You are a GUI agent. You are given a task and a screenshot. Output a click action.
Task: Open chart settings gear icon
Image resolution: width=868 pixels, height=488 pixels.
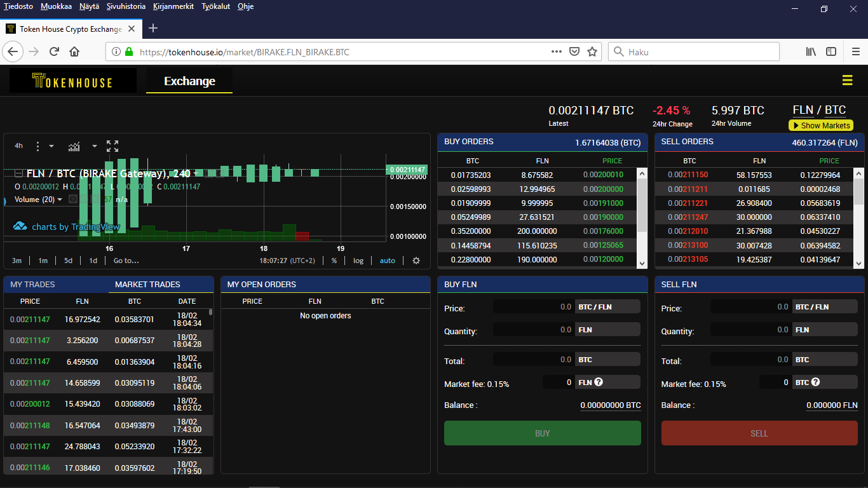pyautogui.click(x=416, y=261)
